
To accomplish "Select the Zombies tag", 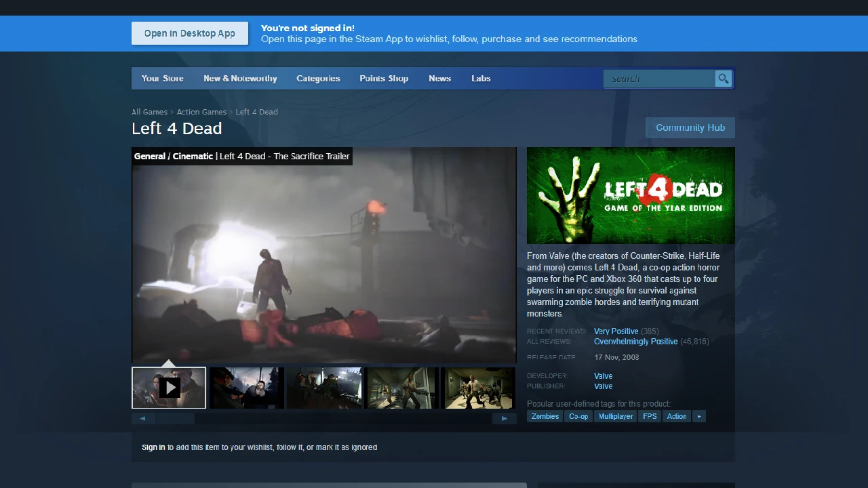I will coord(545,415).
